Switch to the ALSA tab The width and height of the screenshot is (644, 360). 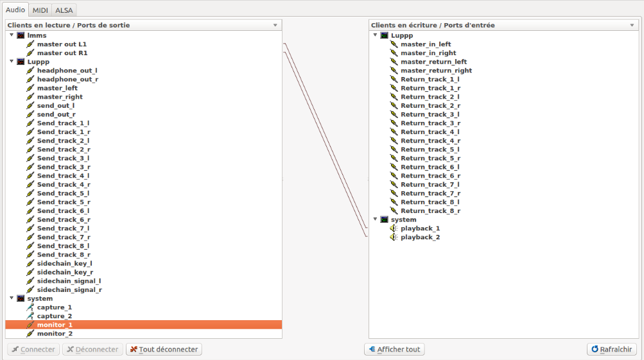[64, 10]
